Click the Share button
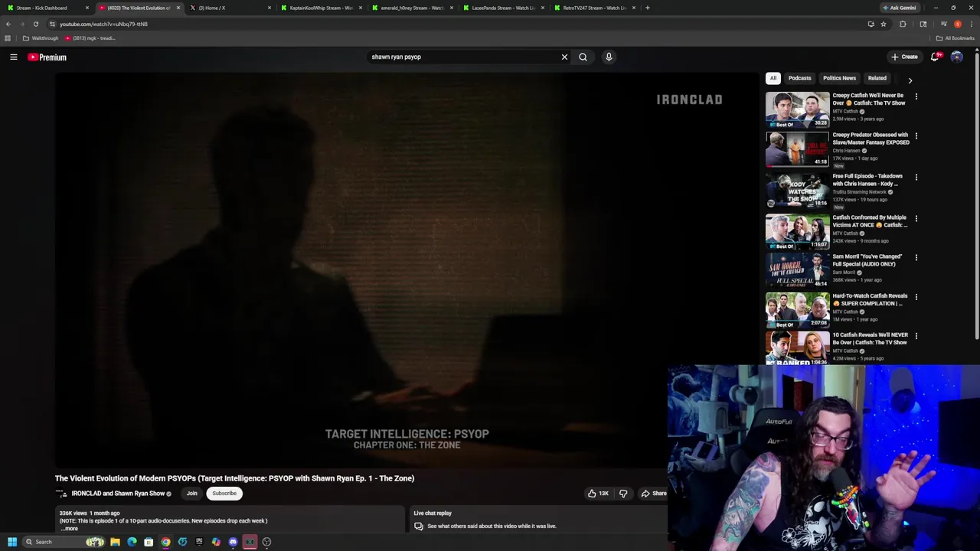Image resolution: width=980 pixels, height=551 pixels. 653,494
